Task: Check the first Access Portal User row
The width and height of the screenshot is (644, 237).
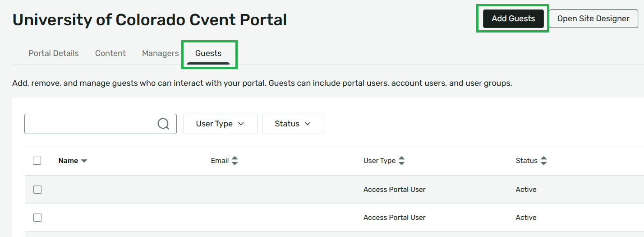Action: (37, 190)
